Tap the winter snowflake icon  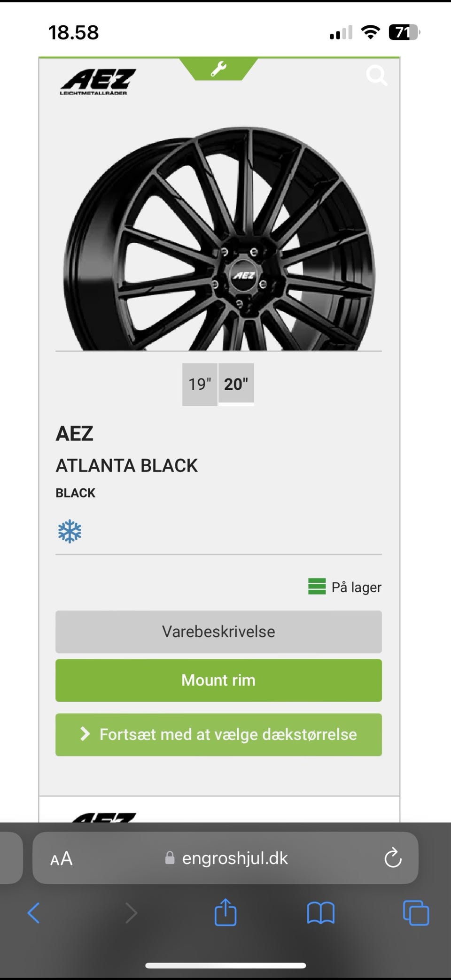pos(70,532)
